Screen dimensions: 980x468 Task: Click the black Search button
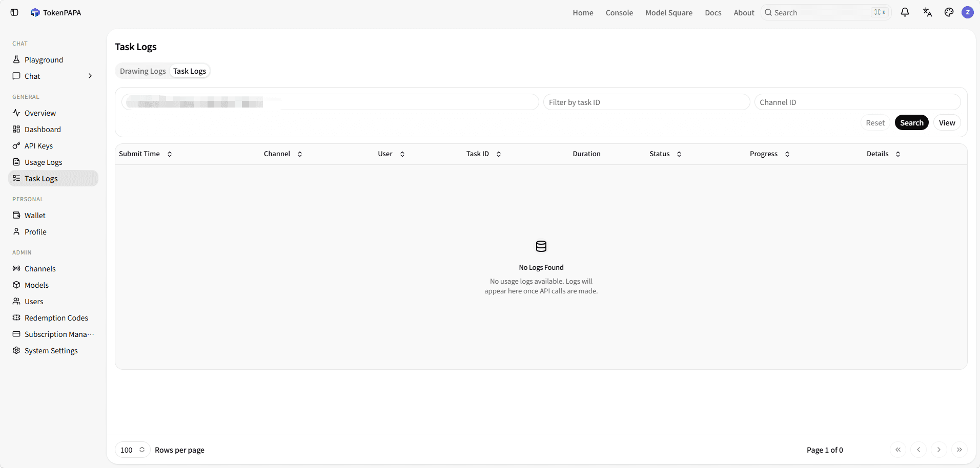[x=912, y=122]
